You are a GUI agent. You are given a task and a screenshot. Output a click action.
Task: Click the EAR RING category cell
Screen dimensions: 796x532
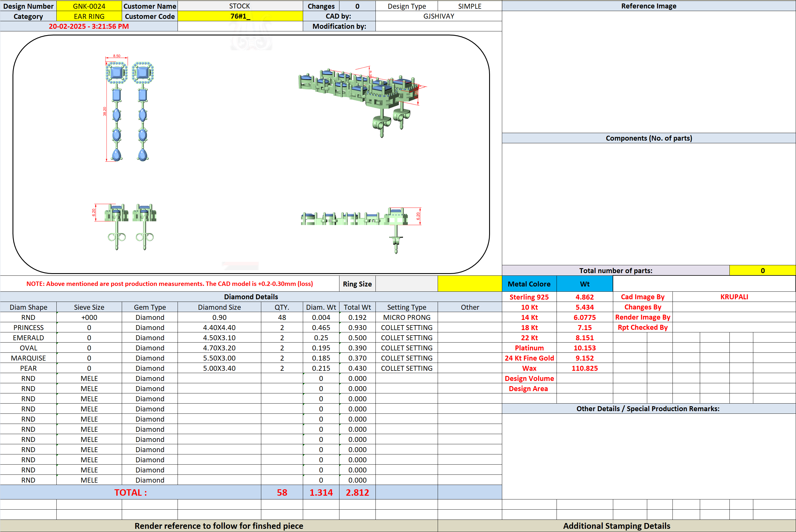[x=89, y=16]
